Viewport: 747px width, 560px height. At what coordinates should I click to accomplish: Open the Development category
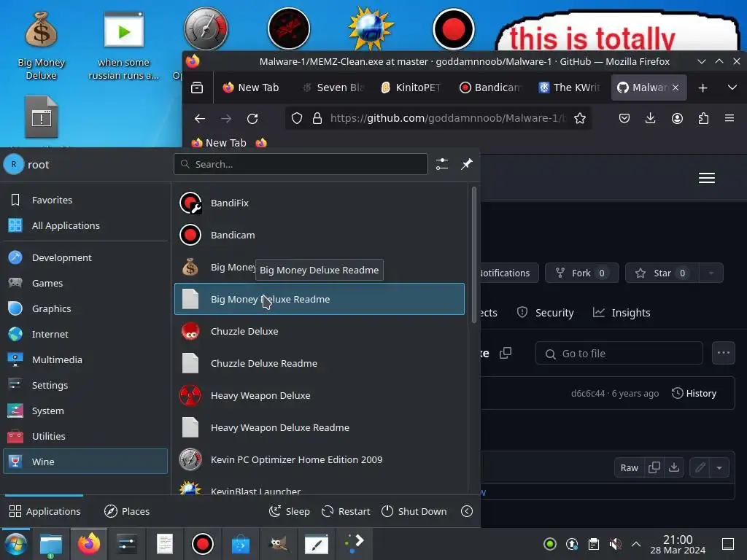pos(85,257)
